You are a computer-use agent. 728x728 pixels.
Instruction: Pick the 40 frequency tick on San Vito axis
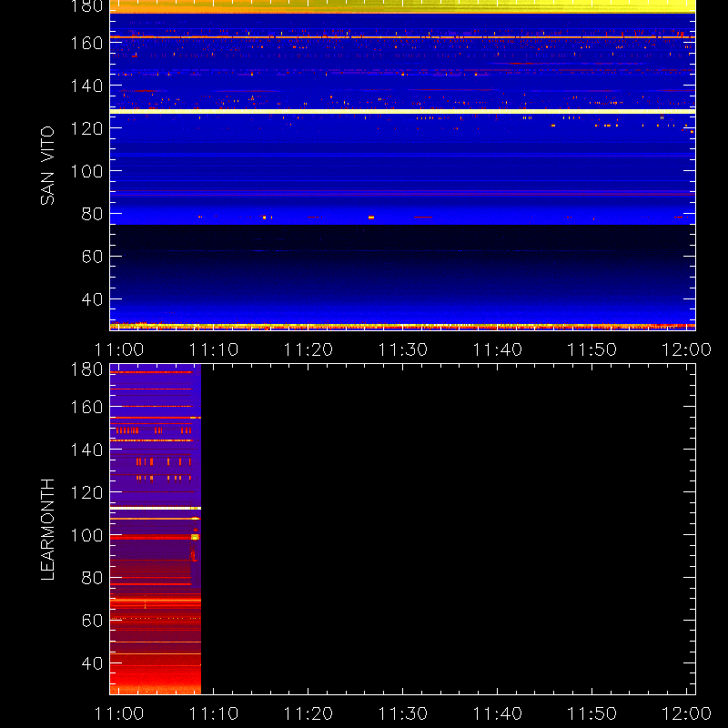[x=92, y=299]
